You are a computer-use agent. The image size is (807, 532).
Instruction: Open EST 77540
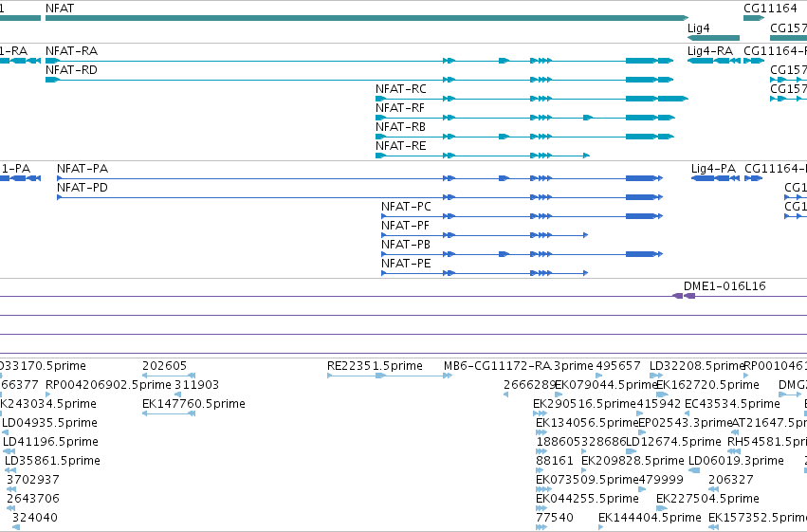coord(555,518)
